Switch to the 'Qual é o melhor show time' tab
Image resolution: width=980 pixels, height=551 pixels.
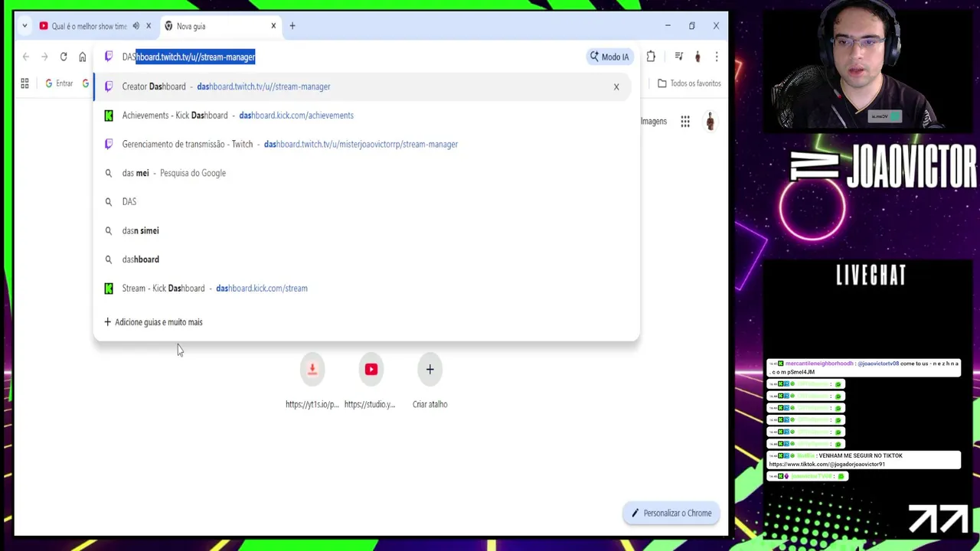click(x=89, y=26)
